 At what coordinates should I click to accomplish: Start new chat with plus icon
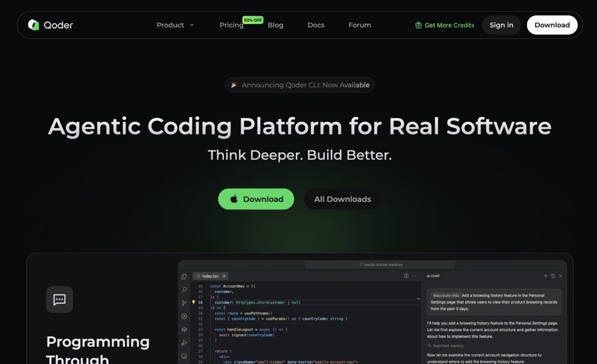tap(545, 276)
